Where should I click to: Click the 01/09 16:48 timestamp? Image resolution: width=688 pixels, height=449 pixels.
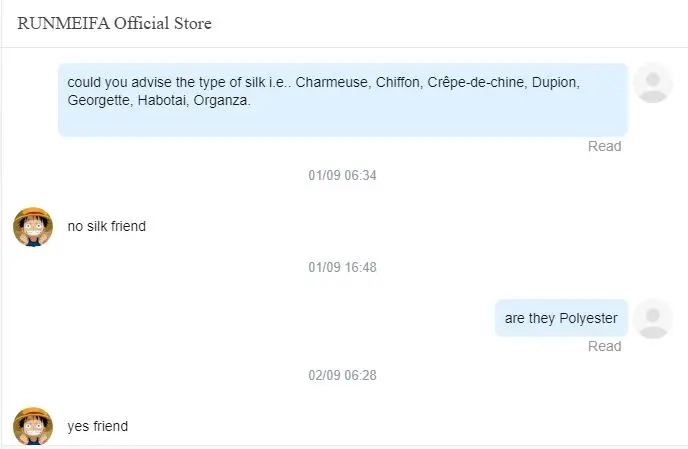[342, 267]
